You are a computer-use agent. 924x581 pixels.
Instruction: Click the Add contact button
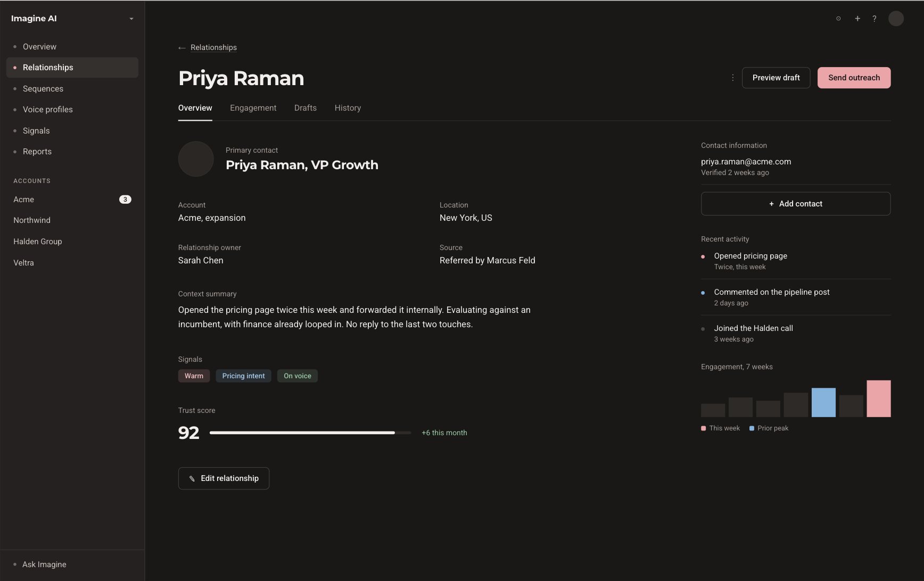tap(796, 204)
